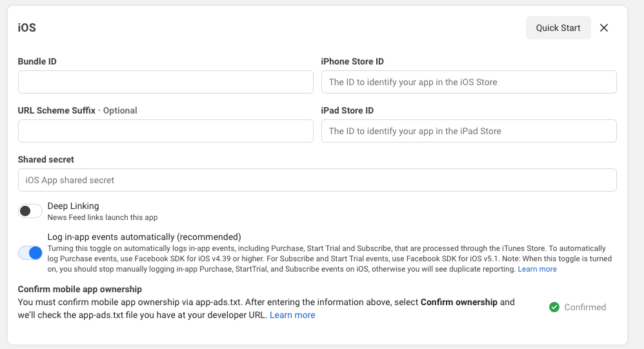Click the iPad Store ID text field

468,131
